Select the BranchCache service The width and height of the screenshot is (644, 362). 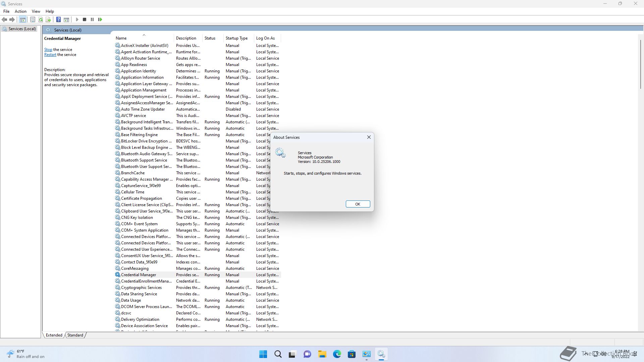point(193,173)
